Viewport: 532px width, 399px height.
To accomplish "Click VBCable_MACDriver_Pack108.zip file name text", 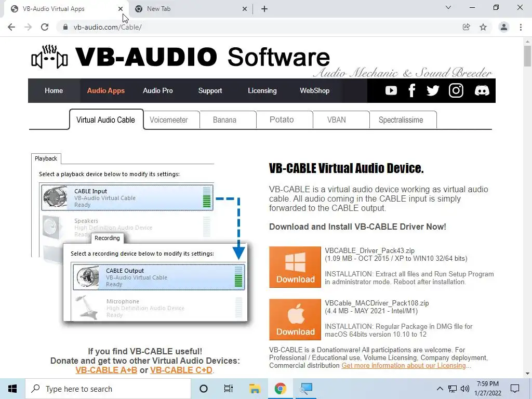I will [377, 303].
